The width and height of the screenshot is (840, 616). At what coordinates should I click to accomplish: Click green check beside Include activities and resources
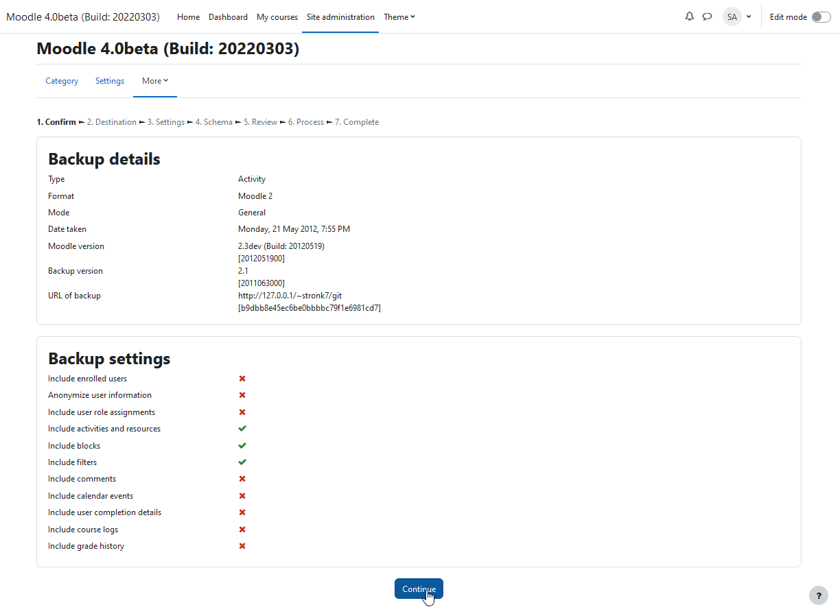[242, 429]
